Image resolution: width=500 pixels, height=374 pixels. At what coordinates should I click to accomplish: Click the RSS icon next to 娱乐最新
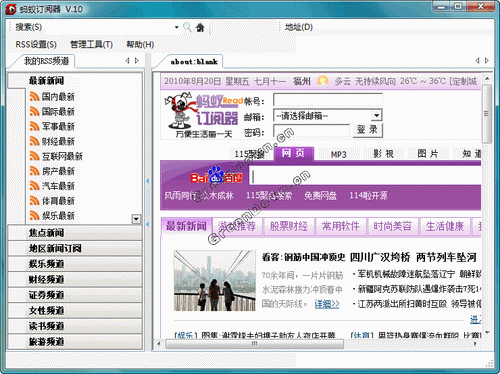tap(35, 215)
